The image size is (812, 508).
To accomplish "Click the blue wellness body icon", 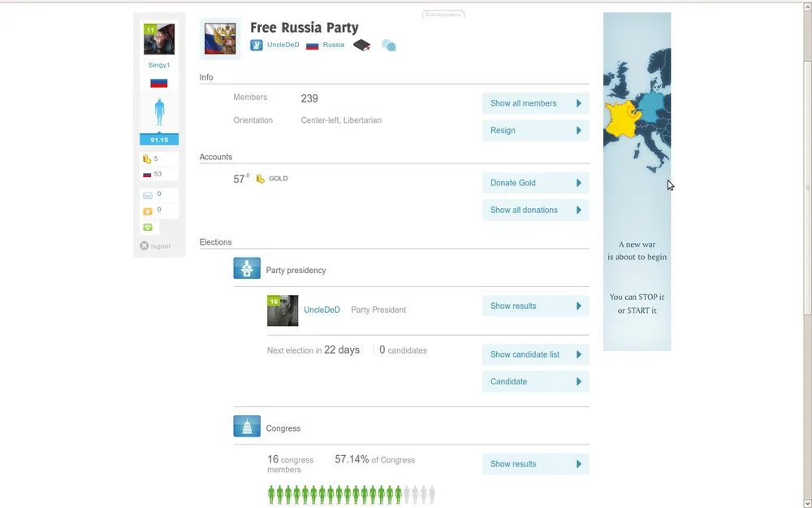I will [159, 112].
